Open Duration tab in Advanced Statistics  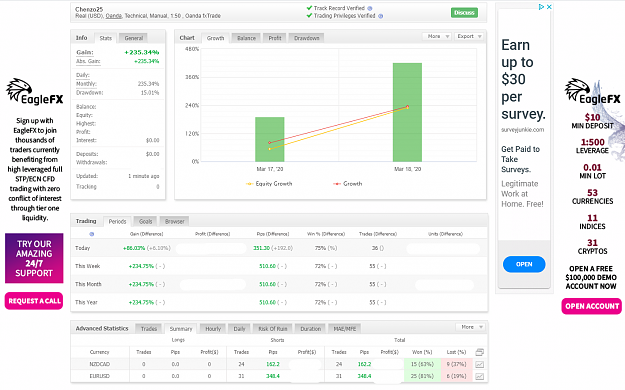click(311, 329)
